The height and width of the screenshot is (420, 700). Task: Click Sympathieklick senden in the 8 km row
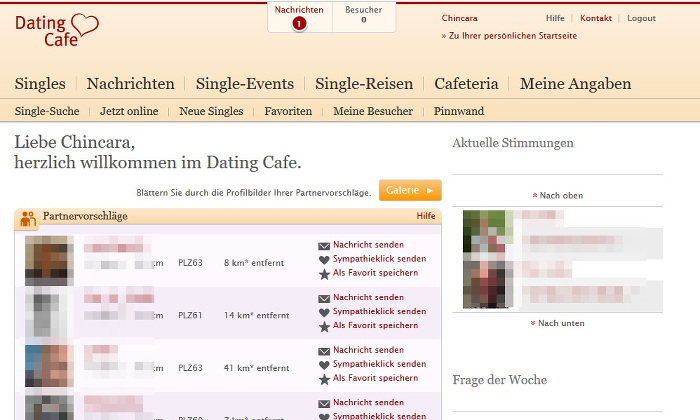[379, 259]
